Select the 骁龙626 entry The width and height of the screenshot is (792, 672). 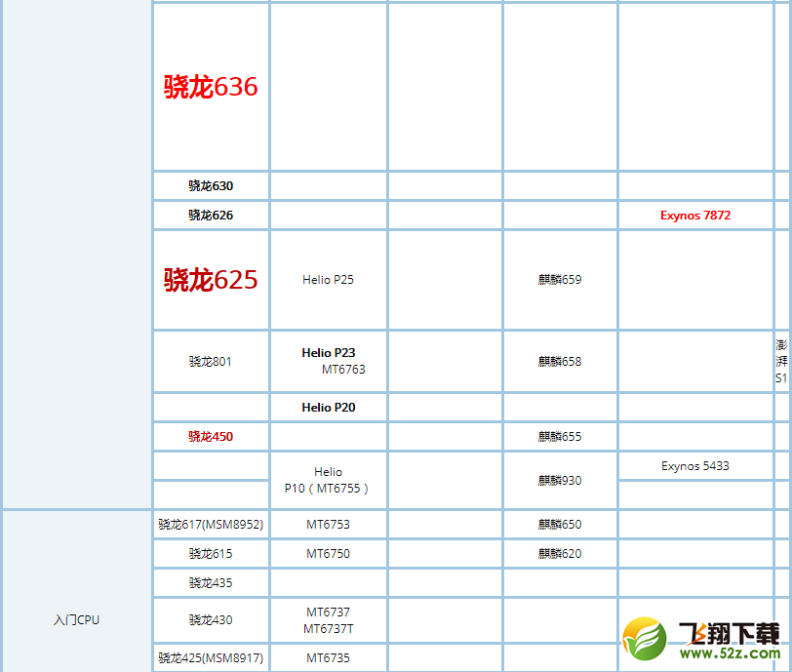[x=208, y=215]
